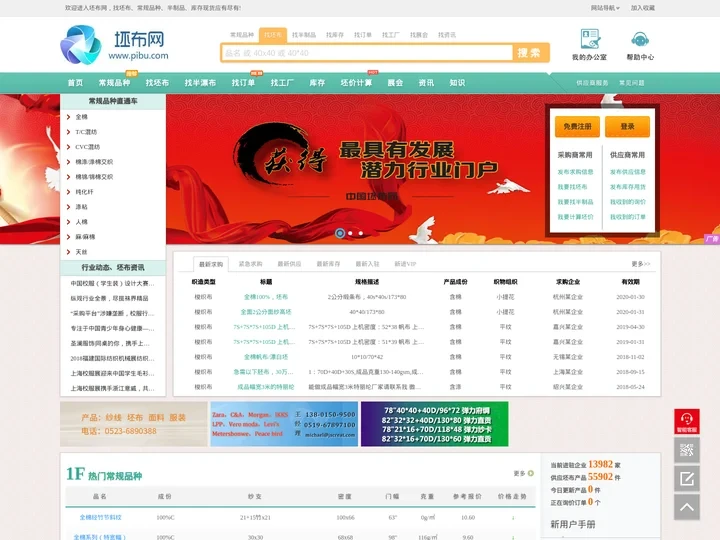Open listing 全棉帆布/漂白坯
Image resolution: width=720 pixels, height=540 pixels.
point(266,357)
